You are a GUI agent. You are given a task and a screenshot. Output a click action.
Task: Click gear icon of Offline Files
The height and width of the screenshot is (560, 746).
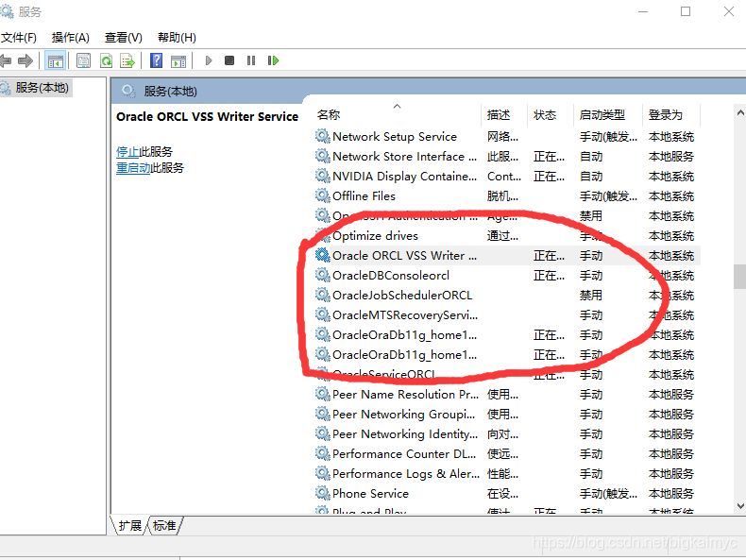(323, 196)
